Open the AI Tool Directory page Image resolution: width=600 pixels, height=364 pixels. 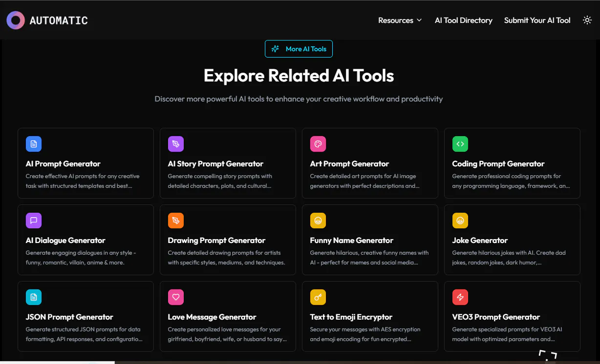pos(464,20)
